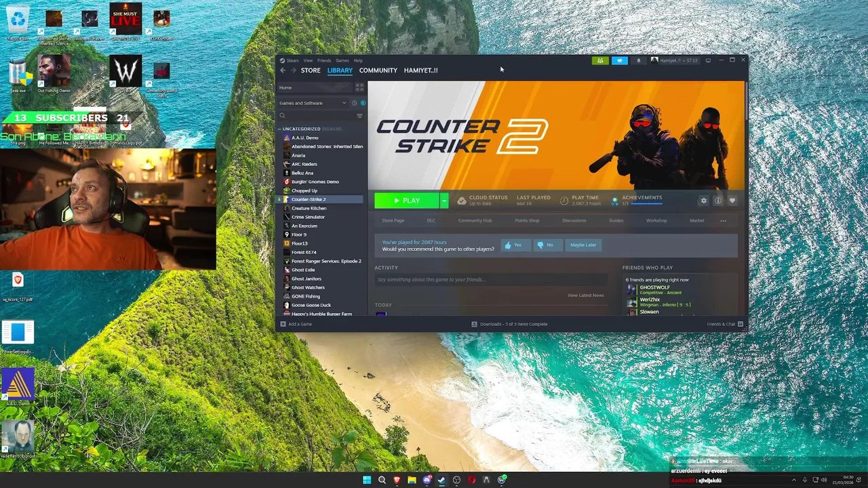Open the Collections grid view icon
The width and height of the screenshot is (868, 488).
[359, 87]
